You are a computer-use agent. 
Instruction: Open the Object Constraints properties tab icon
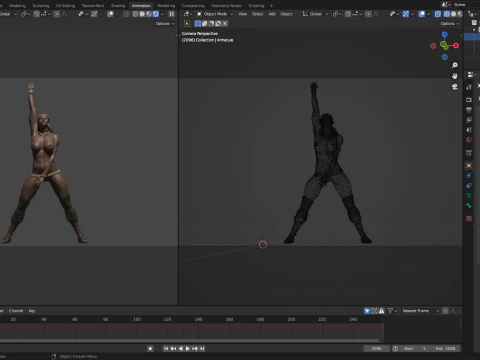(469, 185)
